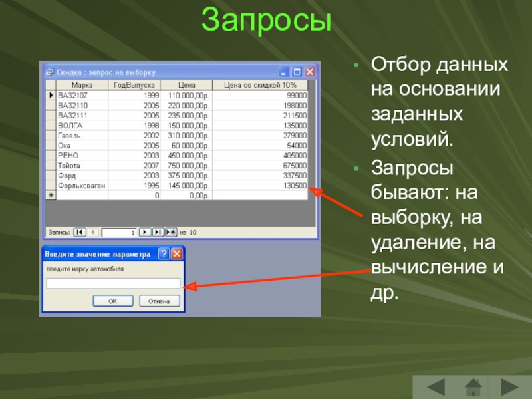The height and width of the screenshot is (399, 532).
Task: Select the ГодВыпуска column header
Action: pos(134,86)
